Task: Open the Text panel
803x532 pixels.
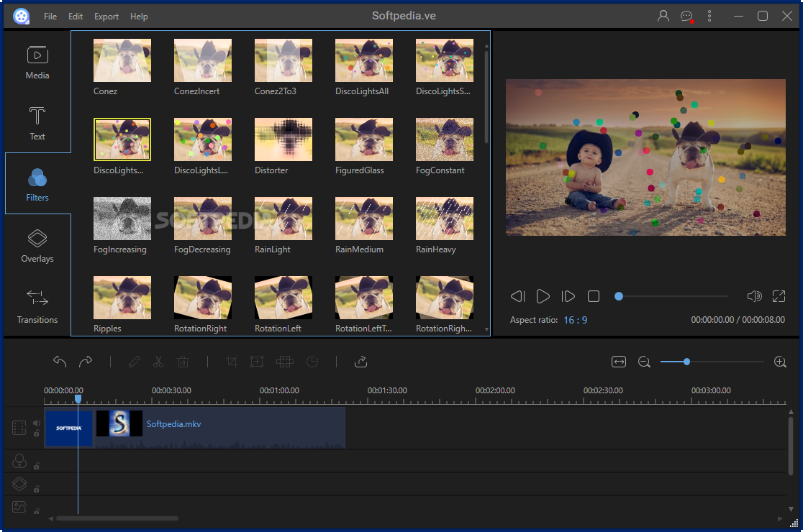Action: pyautogui.click(x=37, y=123)
